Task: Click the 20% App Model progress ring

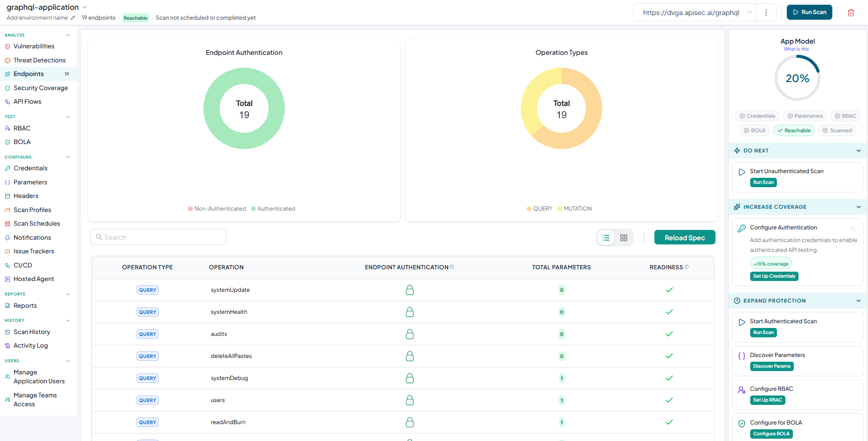Action: pos(798,78)
